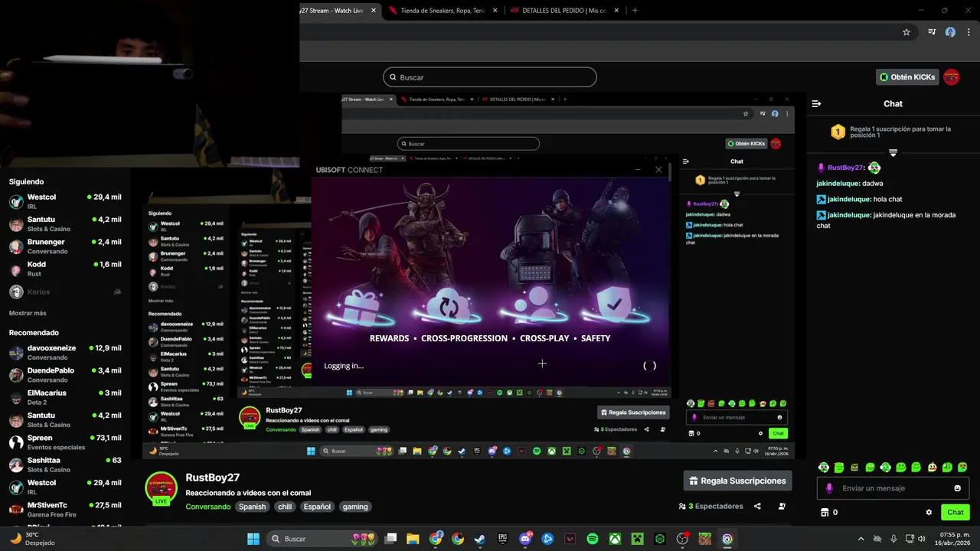
Task: Open Kodd channel playing Rust
Action: tap(65, 269)
